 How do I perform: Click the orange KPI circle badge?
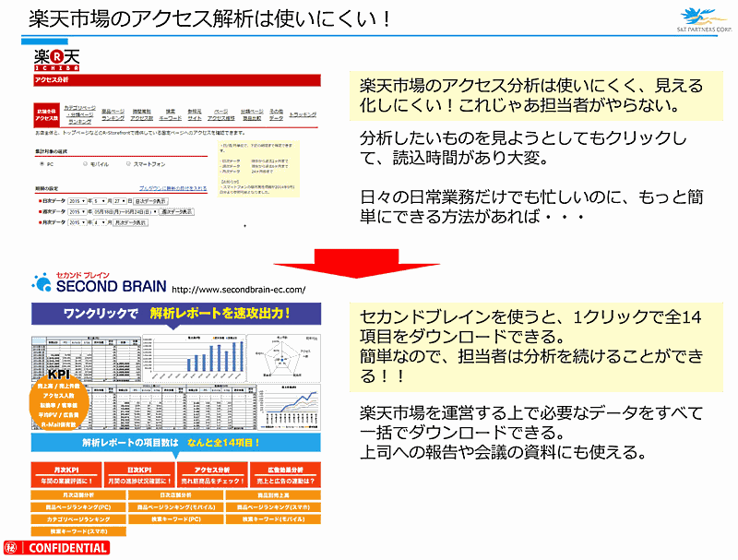(x=59, y=403)
